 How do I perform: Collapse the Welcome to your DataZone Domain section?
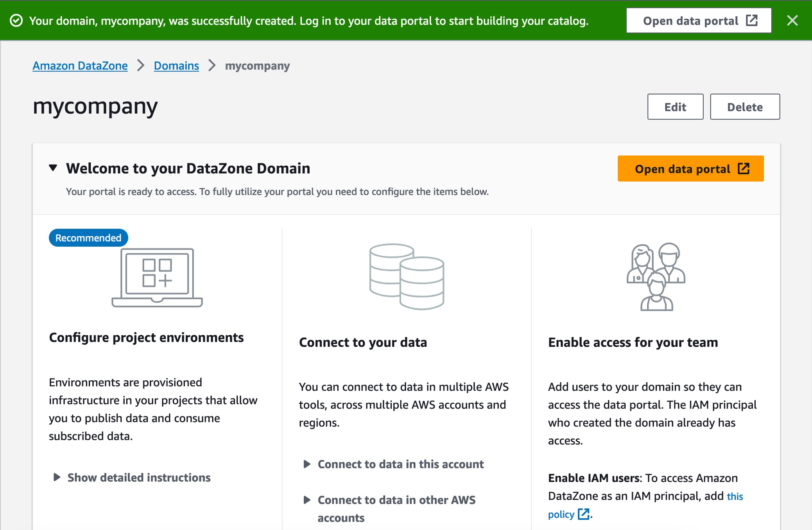(x=53, y=168)
